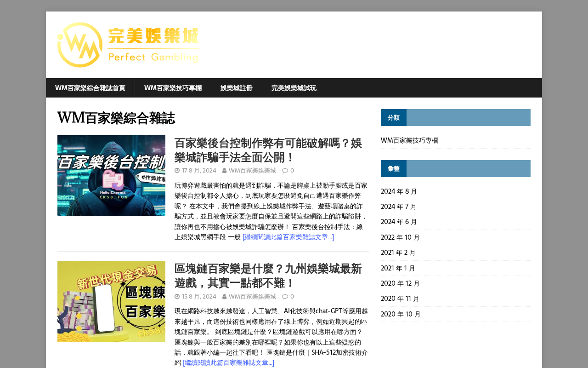This screenshot has height=368, width=588.
Task: Click the clock icon next to 15 8月, 2024
Action: [177, 297]
